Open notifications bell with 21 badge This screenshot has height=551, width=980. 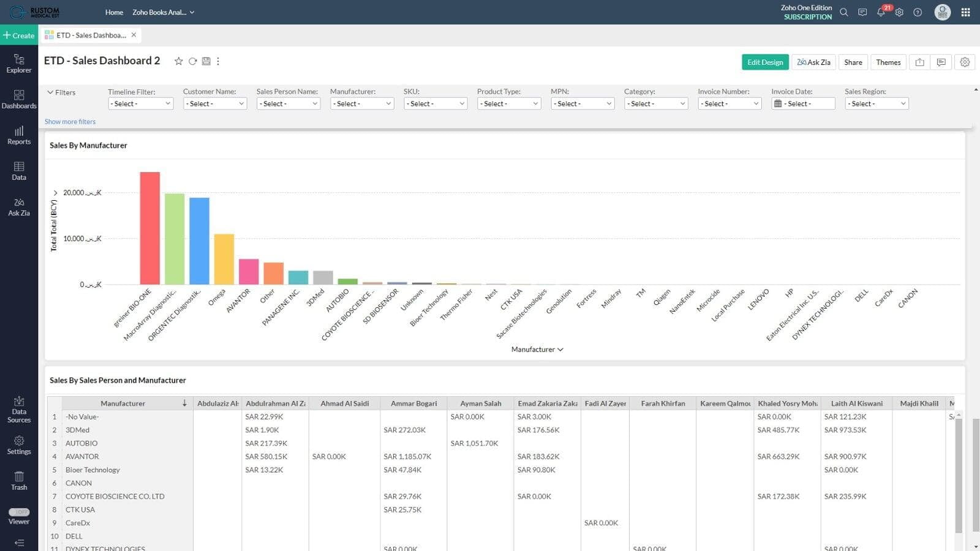pyautogui.click(x=881, y=12)
